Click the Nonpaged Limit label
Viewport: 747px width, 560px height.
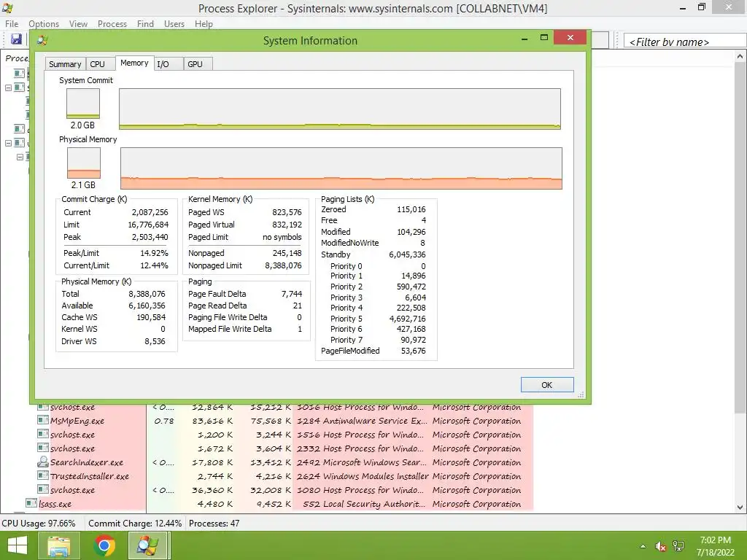(215, 265)
